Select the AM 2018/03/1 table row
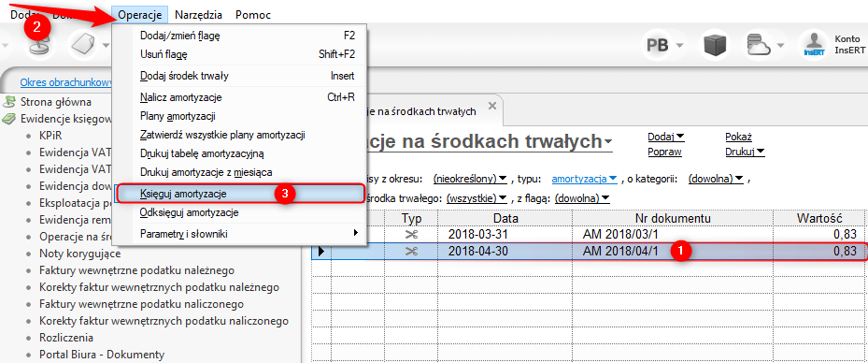The width and height of the screenshot is (868, 363). (588, 234)
